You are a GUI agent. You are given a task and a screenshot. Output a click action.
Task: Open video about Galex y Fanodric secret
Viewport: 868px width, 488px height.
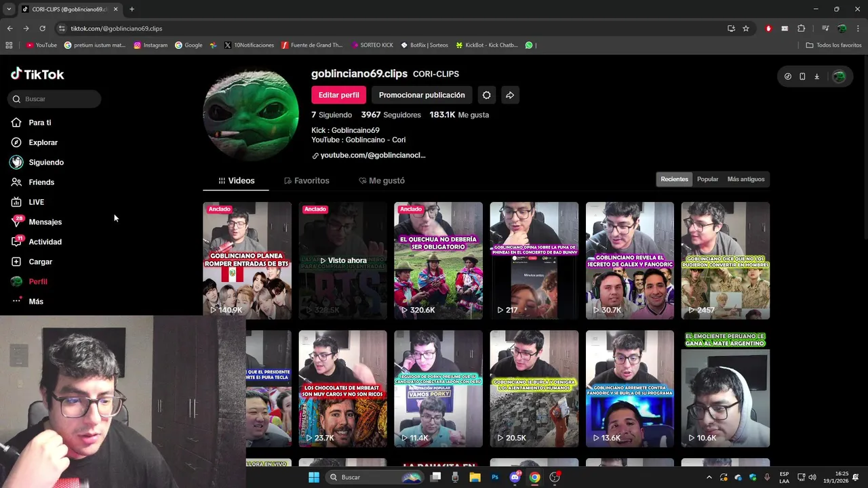(x=629, y=260)
